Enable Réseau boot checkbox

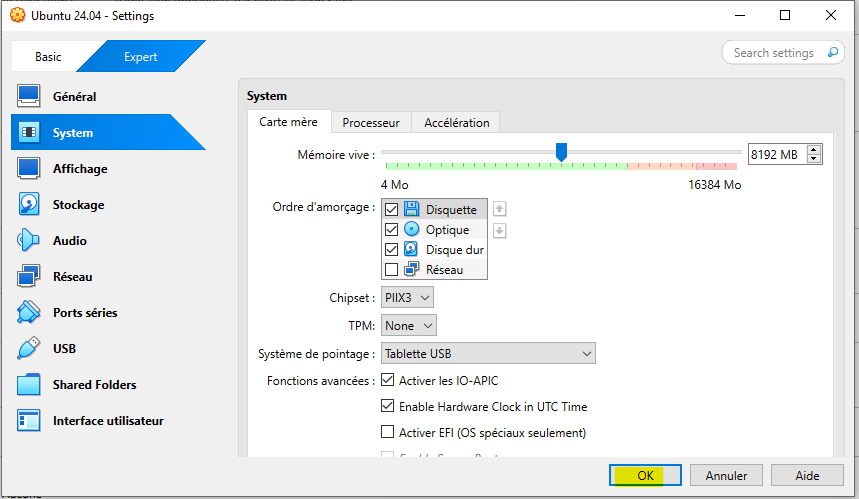tap(392, 270)
